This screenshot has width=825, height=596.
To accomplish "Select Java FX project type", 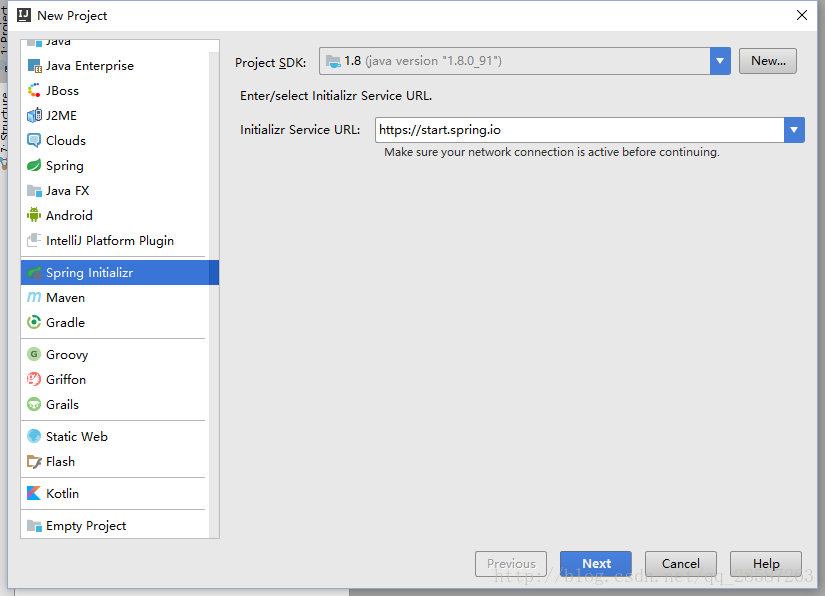I will tap(115, 190).
